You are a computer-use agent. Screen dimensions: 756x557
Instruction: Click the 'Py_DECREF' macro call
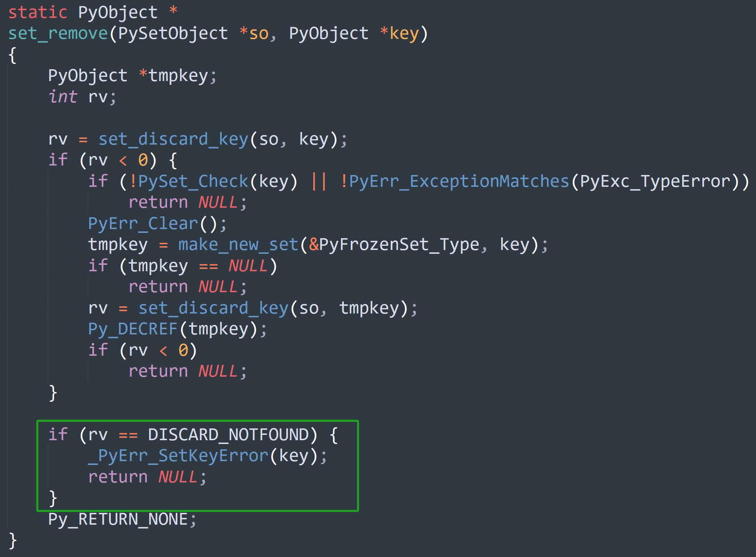pyautogui.click(x=133, y=329)
